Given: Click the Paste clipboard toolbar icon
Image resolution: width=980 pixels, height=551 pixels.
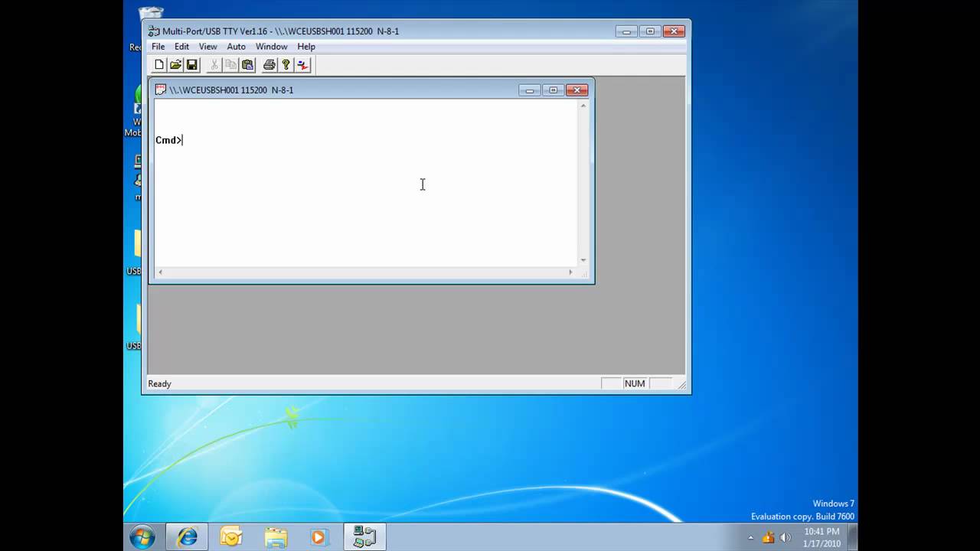Looking at the screenshot, I should point(247,65).
